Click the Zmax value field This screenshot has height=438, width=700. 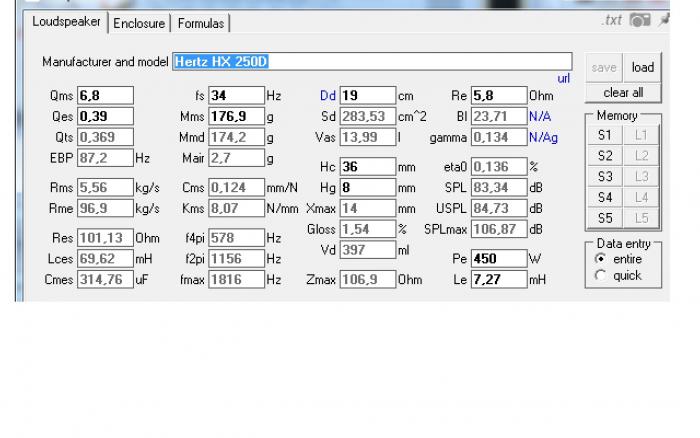tap(368, 279)
